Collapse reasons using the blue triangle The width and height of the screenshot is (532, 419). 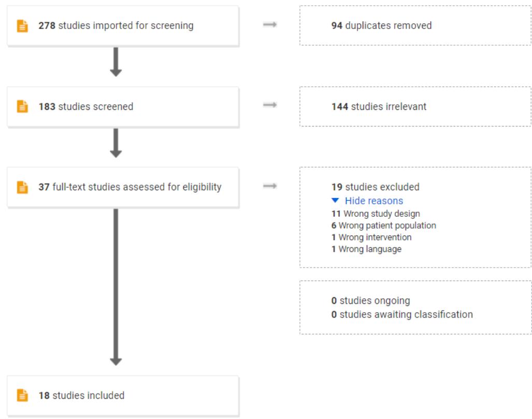click(336, 201)
